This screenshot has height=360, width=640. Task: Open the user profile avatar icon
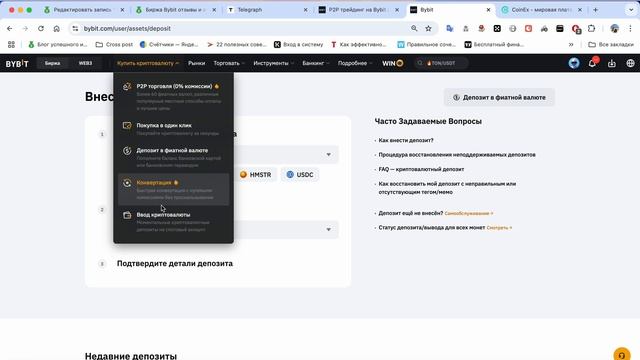[x=574, y=63]
